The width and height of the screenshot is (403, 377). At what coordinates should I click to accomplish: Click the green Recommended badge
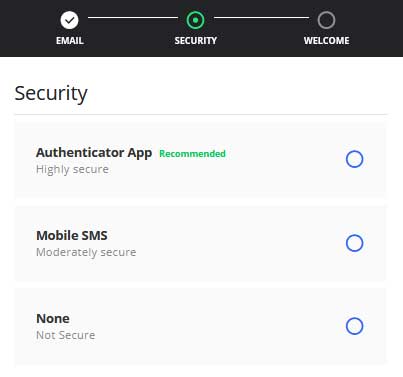click(x=192, y=154)
